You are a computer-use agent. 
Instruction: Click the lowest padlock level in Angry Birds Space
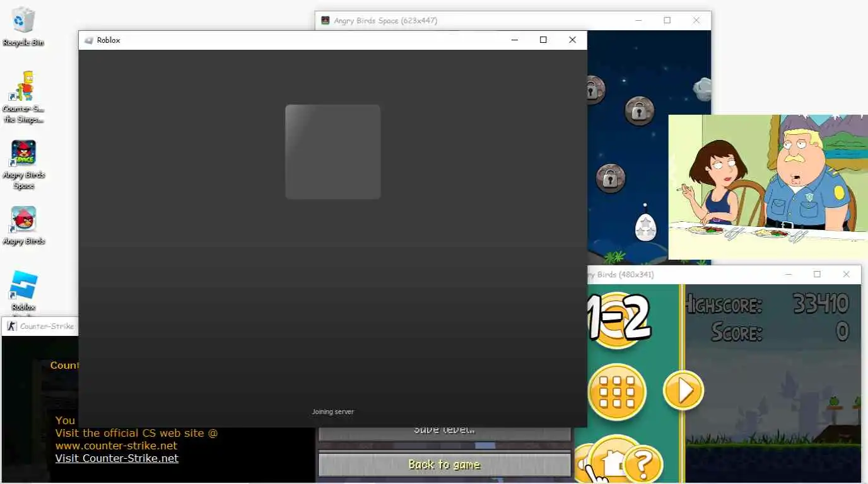pos(610,178)
